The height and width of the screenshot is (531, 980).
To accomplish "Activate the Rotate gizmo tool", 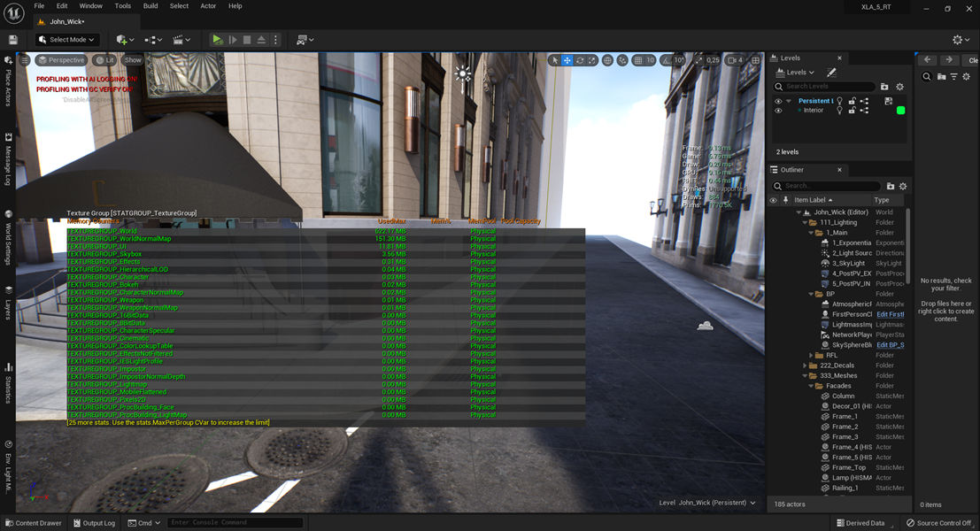I will pyautogui.click(x=579, y=60).
